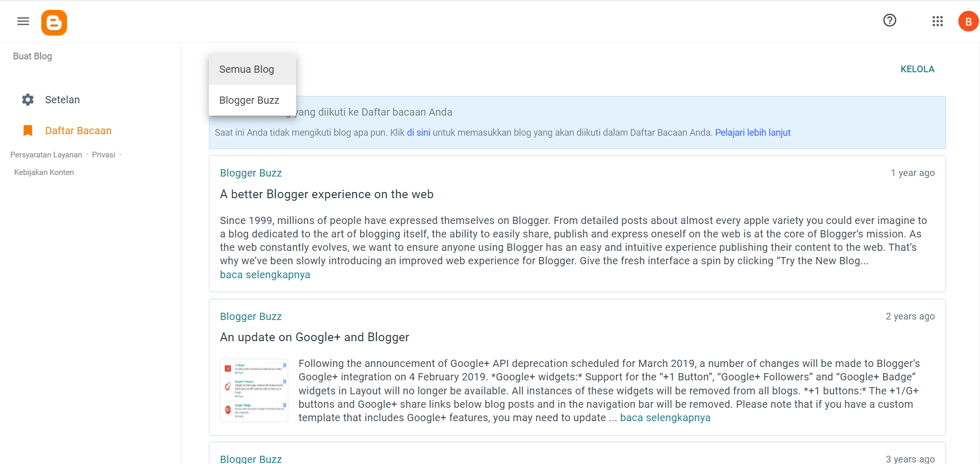980x464 pixels.
Task: Click the KELOLA button
Action: tap(917, 69)
